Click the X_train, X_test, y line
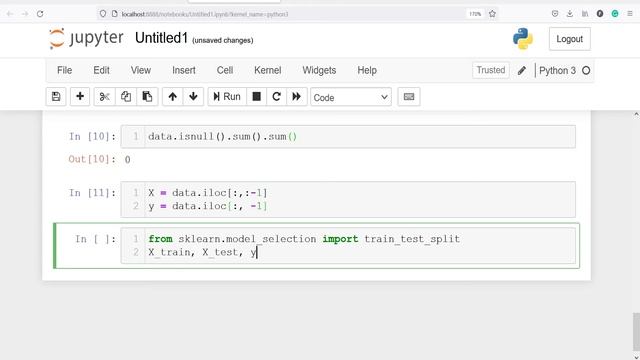640x360 pixels. tap(203, 252)
